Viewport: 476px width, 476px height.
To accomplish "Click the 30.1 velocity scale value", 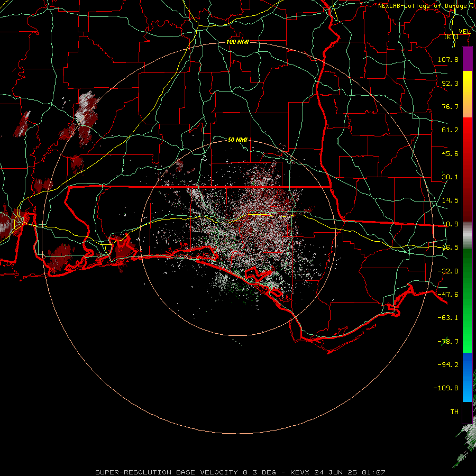I will click(x=450, y=177).
